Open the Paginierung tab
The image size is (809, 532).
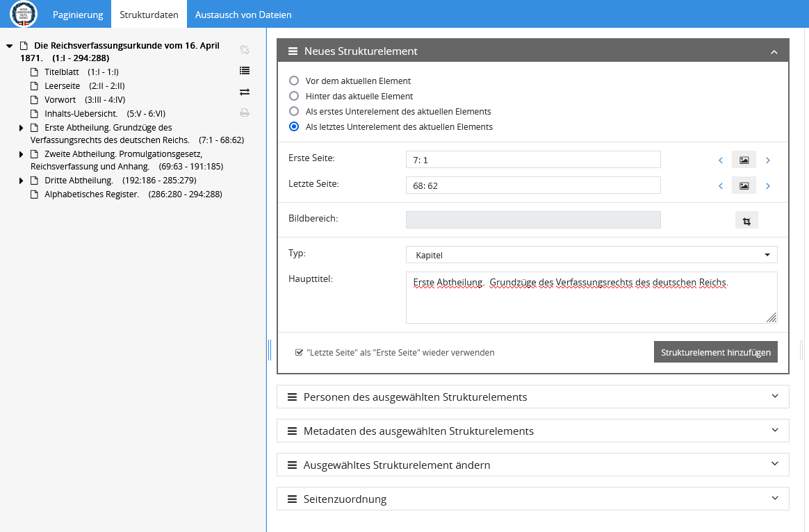[78, 15]
